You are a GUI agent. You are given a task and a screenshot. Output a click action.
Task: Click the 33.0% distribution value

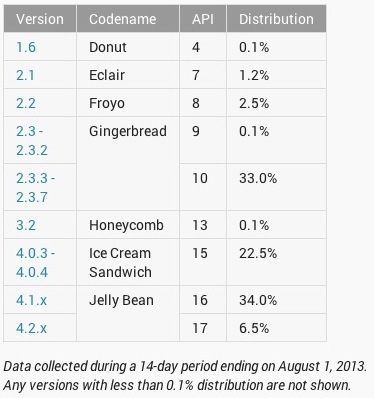tap(258, 178)
